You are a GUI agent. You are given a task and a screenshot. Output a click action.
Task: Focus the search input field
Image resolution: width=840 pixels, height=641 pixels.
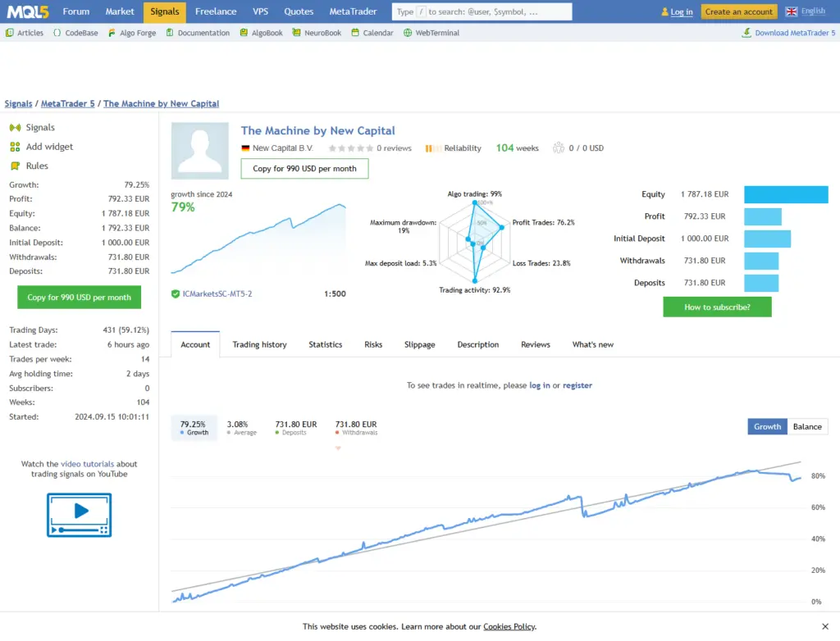pos(482,11)
